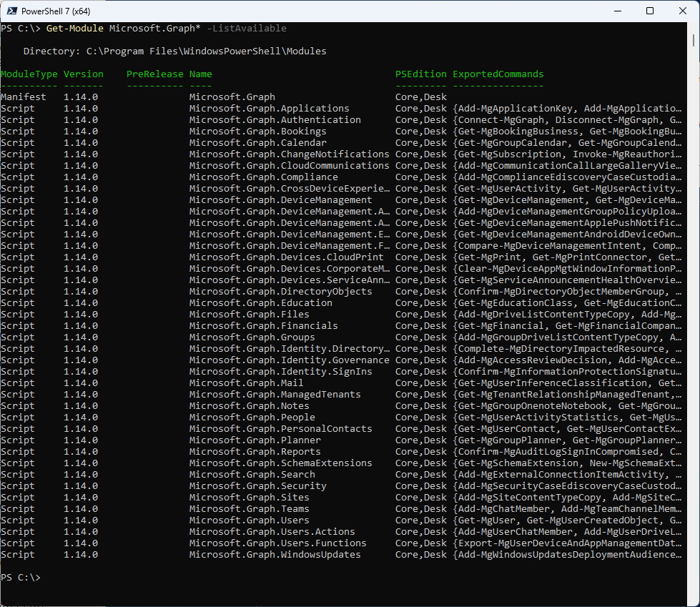The height and width of the screenshot is (607, 700).
Task: Click the '{Get-MgUser, Get-MgUserCreatedObject' exported commands
Action: click(567, 520)
